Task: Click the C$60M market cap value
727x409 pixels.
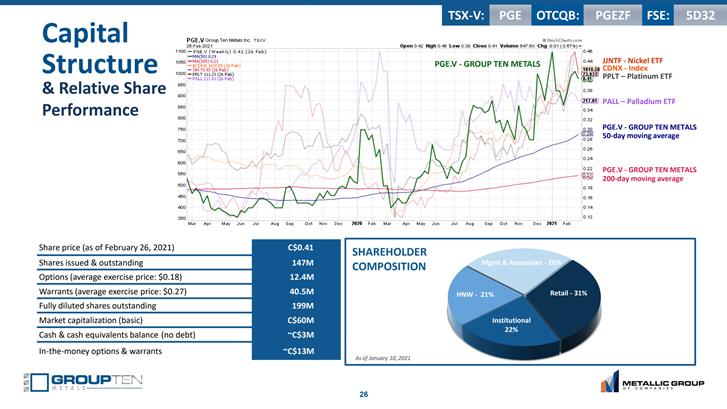Action: tap(300, 320)
